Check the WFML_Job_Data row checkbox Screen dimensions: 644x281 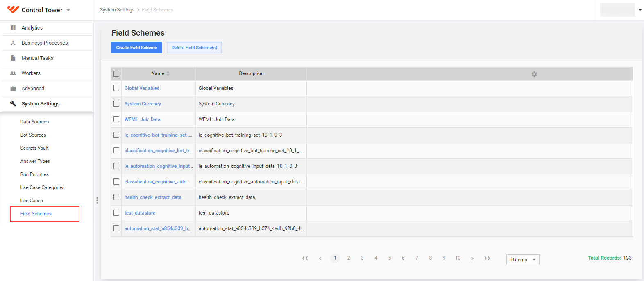coord(116,119)
